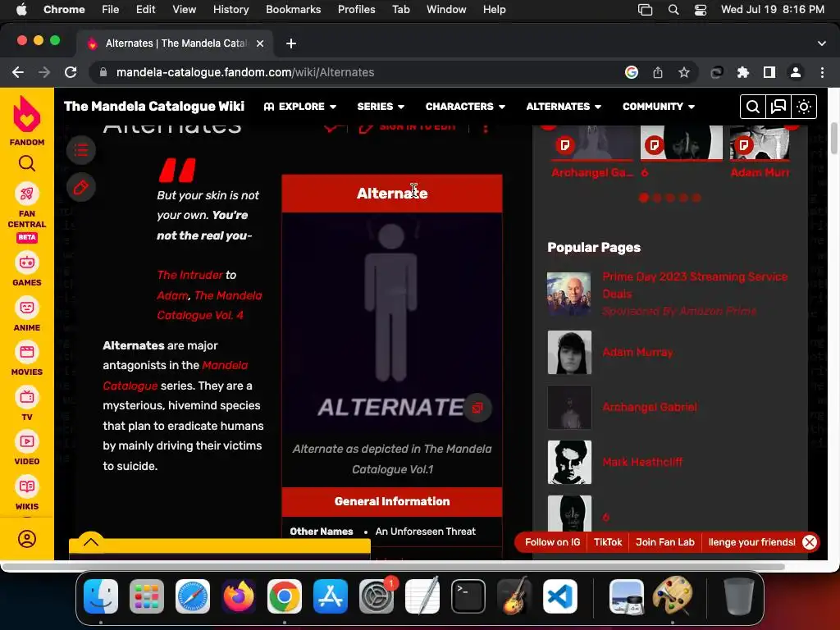Click Google icon in address bar
Screen dimensions: 840x630
tap(632, 72)
